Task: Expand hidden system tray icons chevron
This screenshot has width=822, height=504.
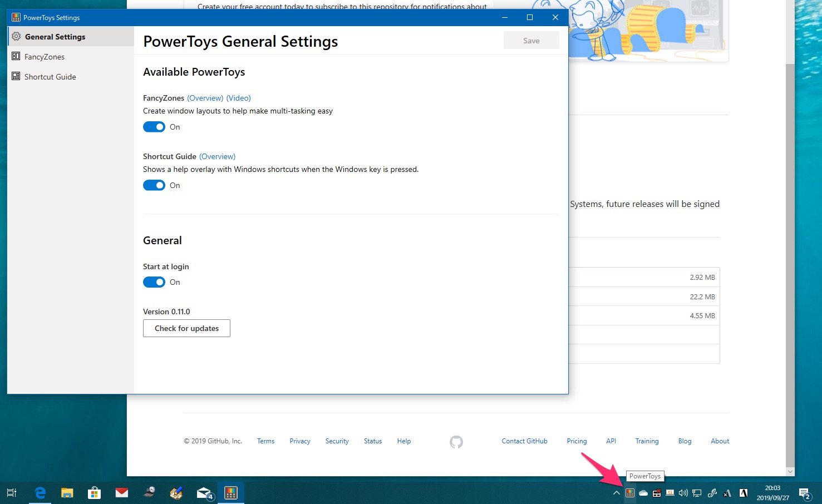Action: point(617,493)
